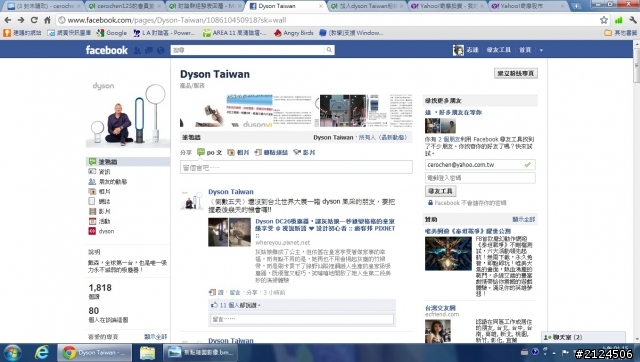Open the echend.com ad title link
640x362 pixels.
(440, 308)
